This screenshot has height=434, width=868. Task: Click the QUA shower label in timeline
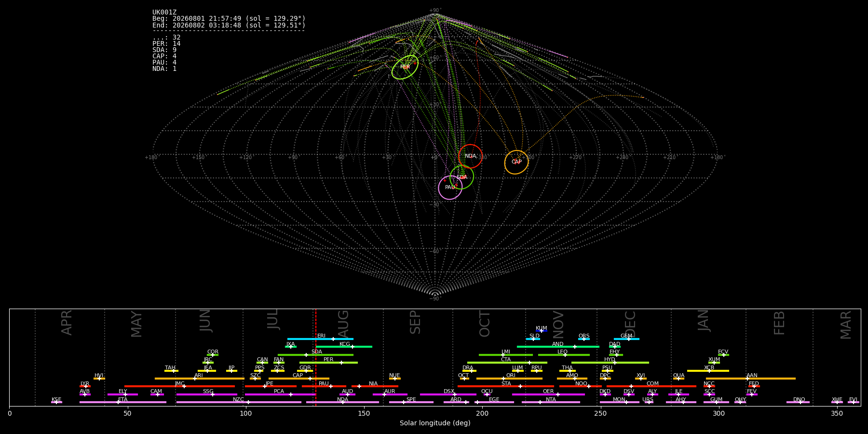[678, 376]
